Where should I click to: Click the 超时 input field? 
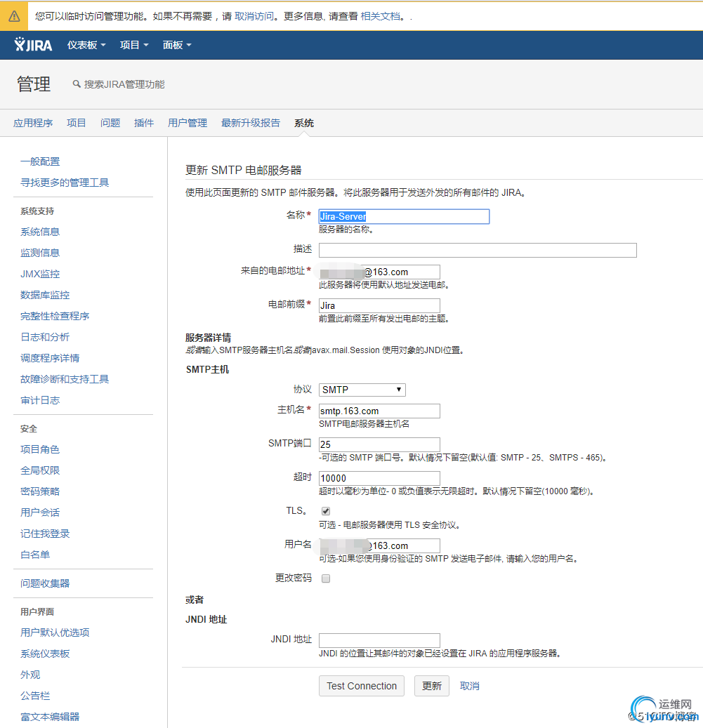[x=379, y=478]
